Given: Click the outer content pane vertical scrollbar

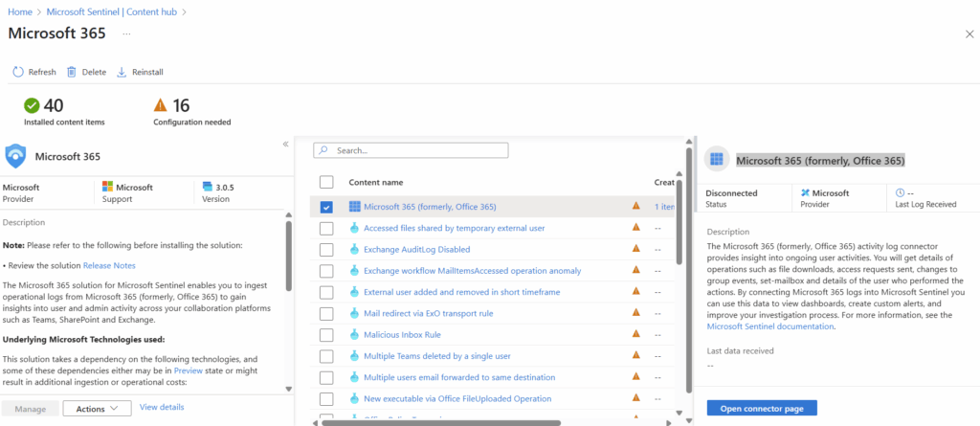Looking at the screenshot, I should (688, 268).
